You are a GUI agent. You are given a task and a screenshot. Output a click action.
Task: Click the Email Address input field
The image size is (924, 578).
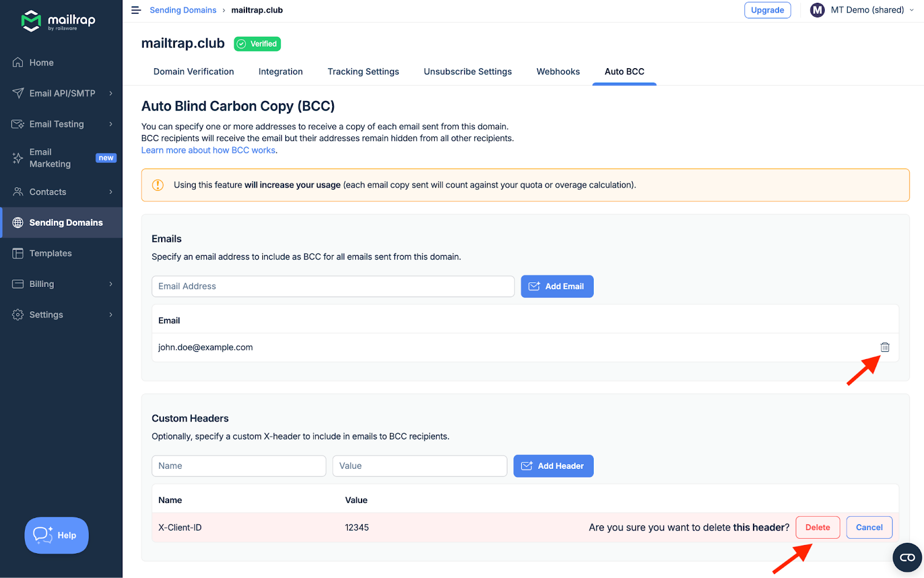pyautogui.click(x=333, y=286)
